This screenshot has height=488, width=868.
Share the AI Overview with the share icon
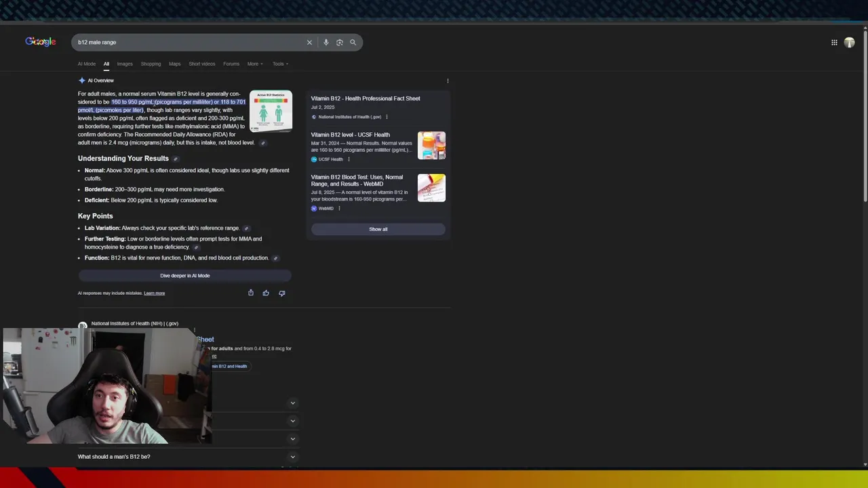[250, 293]
